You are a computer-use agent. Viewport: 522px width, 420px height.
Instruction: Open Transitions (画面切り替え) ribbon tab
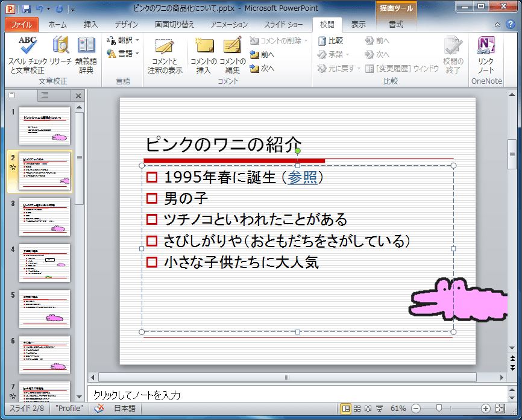coord(174,24)
